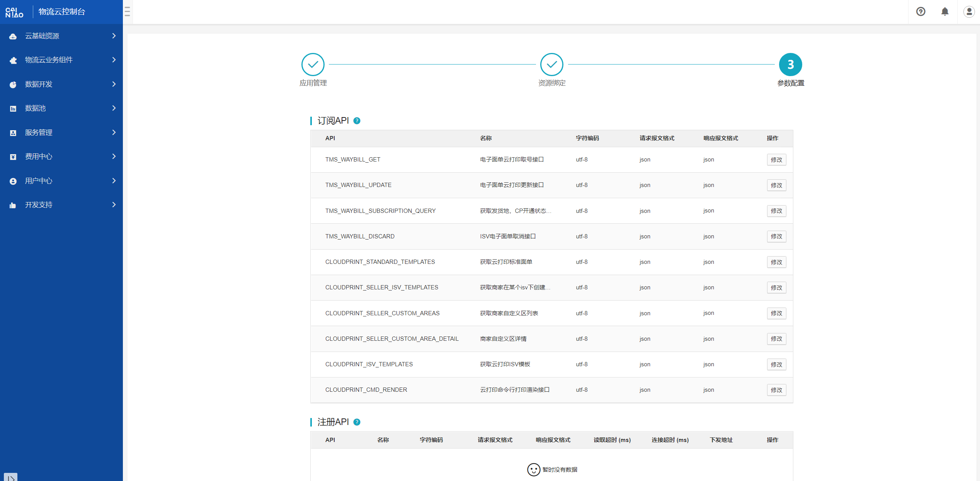980x481 pixels.
Task: Expand the 物流云业务组件 menu chevron
Action: pyautogui.click(x=114, y=60)
